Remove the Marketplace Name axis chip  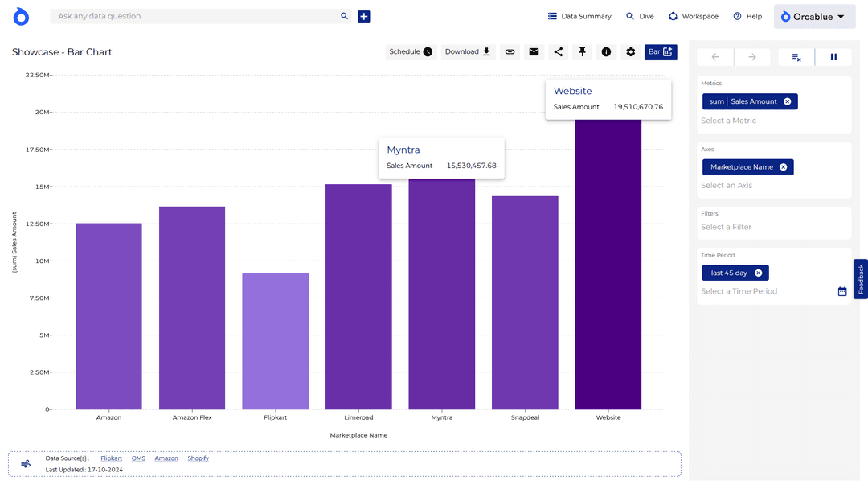[x=783, y=167]
